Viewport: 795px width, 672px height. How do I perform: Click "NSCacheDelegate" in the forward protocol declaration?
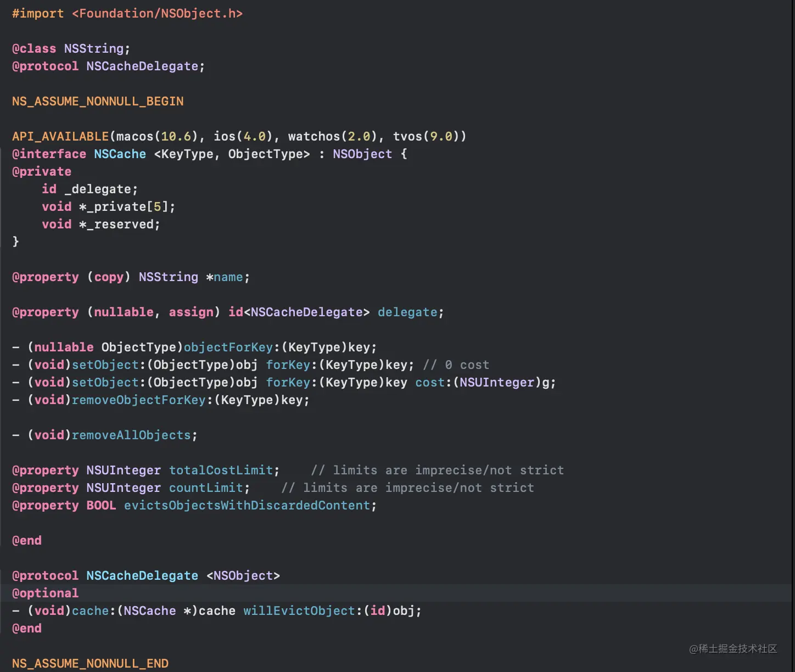[x=142, y=66]
